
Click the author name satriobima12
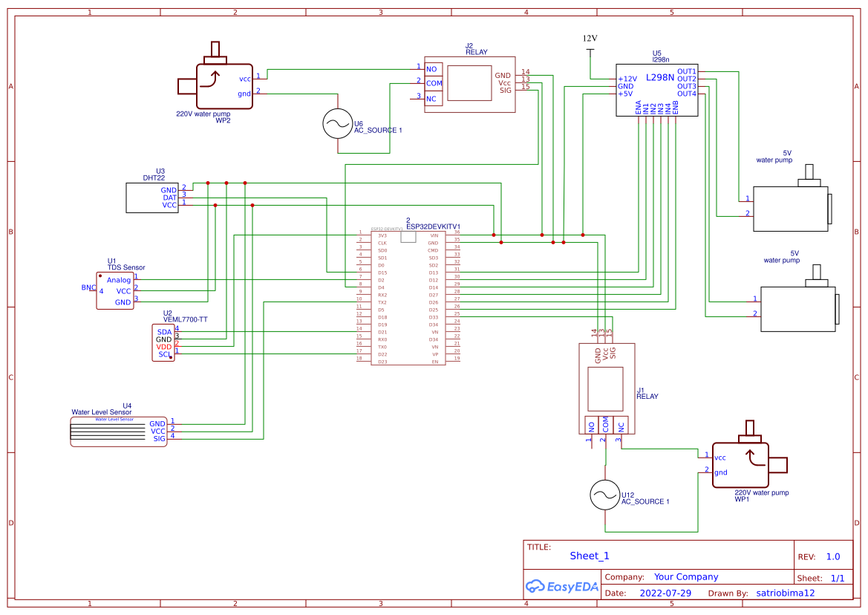[786, 593]
